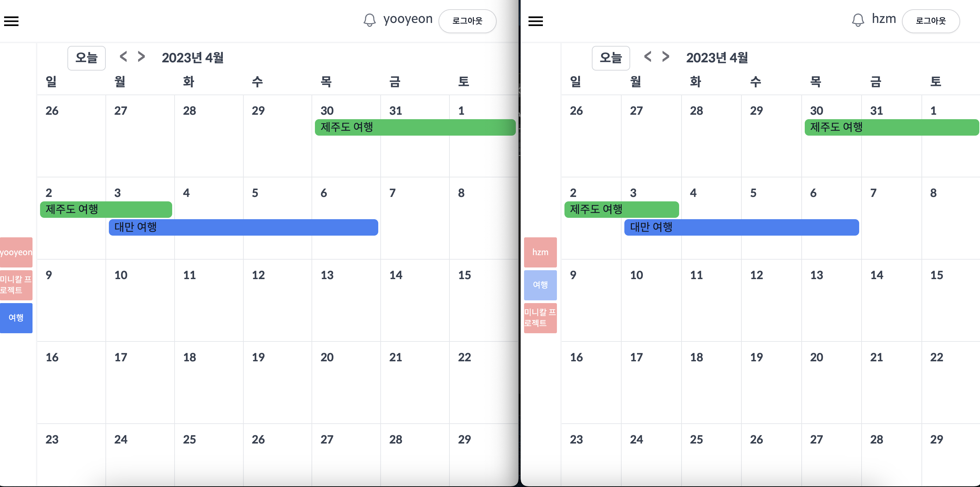
Task: Select the blue 여행 color swatch
Action: point(16,318)
